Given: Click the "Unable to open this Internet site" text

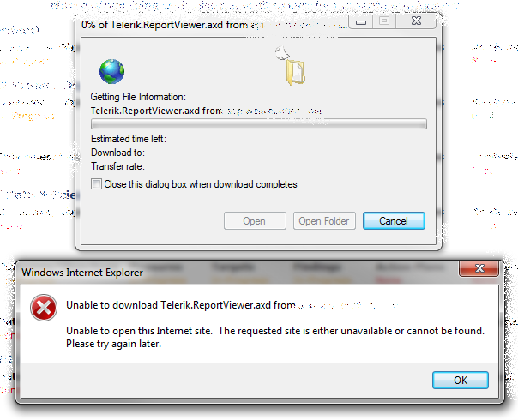Looking at the screenshot, I should tap(139, 331).
